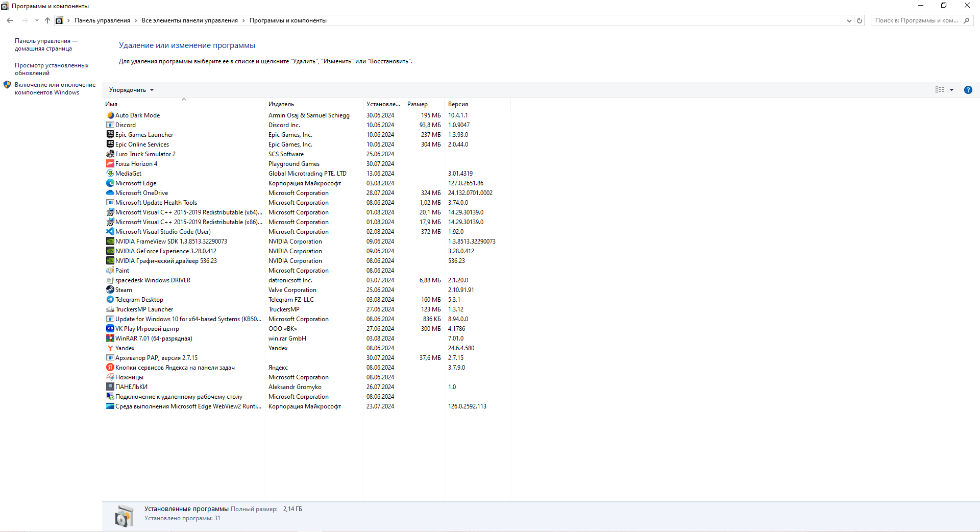The image size is (980, 532).
Task: Go to Все элементы панели управления
Action: (x=190, y=20)
